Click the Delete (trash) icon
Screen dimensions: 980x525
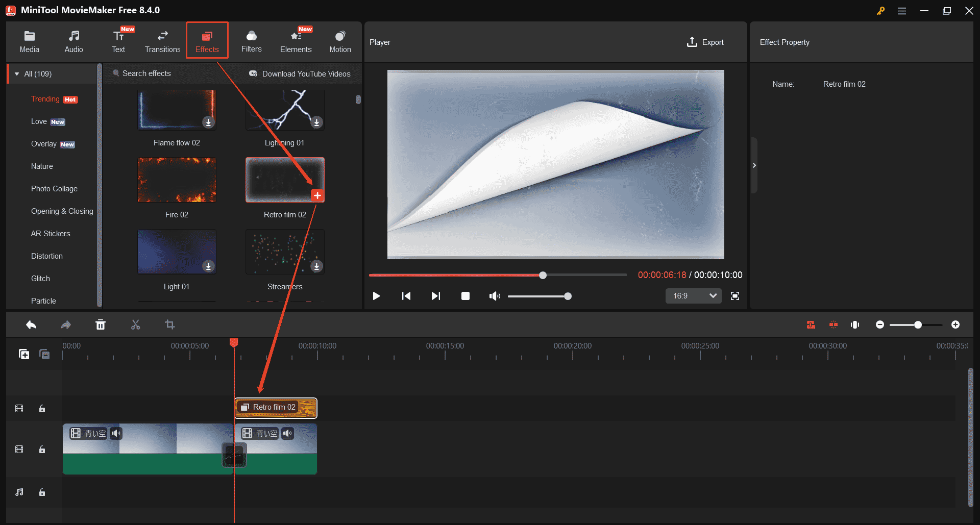pyautogui.click(x=101, y=324)
